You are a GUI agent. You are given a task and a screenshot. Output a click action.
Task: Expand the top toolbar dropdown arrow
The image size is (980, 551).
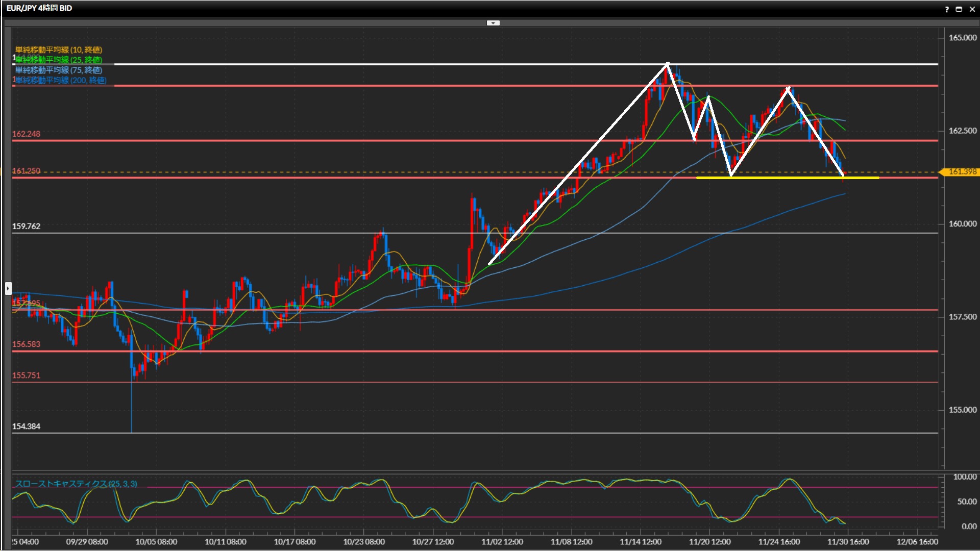click(493, 23)
